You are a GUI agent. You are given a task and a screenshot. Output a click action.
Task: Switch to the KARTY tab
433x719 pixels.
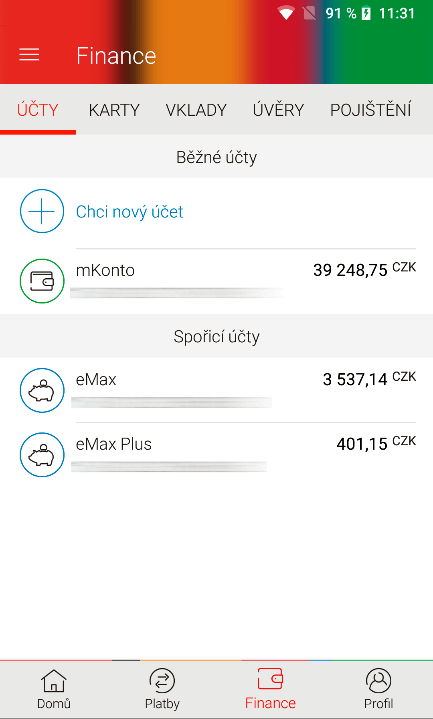(x=114, y=110)
